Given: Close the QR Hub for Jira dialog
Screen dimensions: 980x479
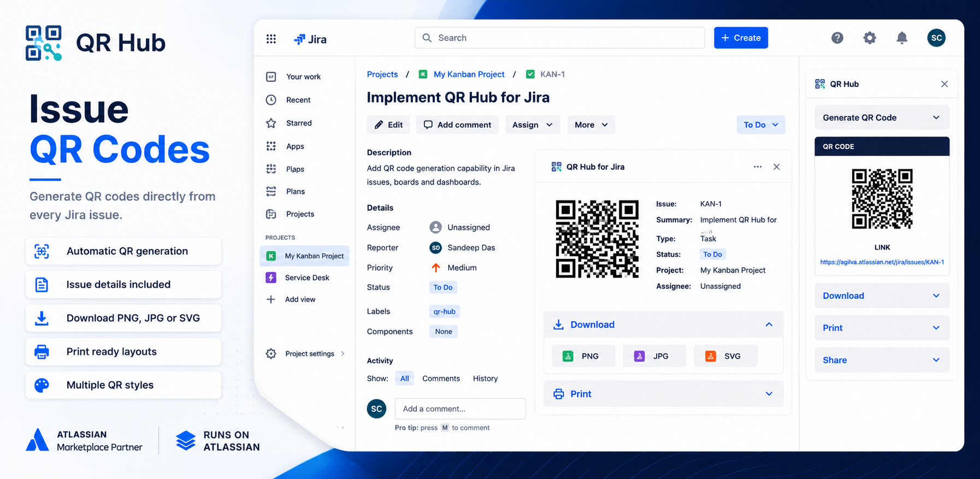Looking at the screenshot, I should [776, 167].
